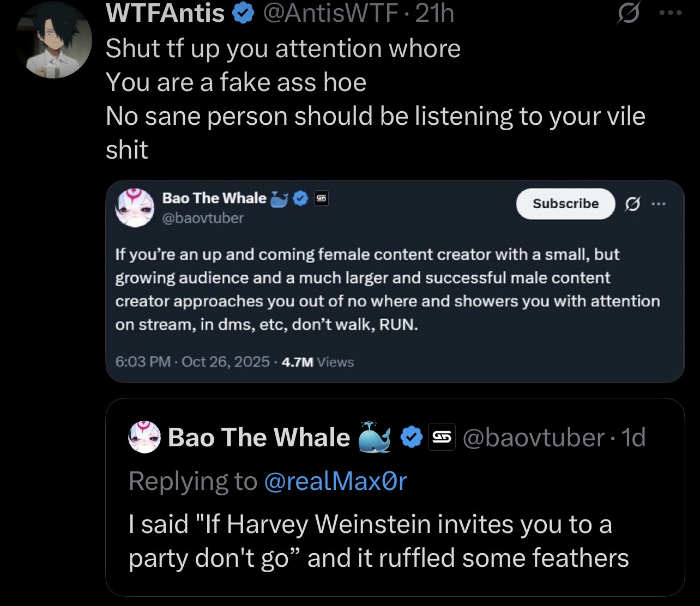Open WTFAntis profile picture

pos(53,40)
